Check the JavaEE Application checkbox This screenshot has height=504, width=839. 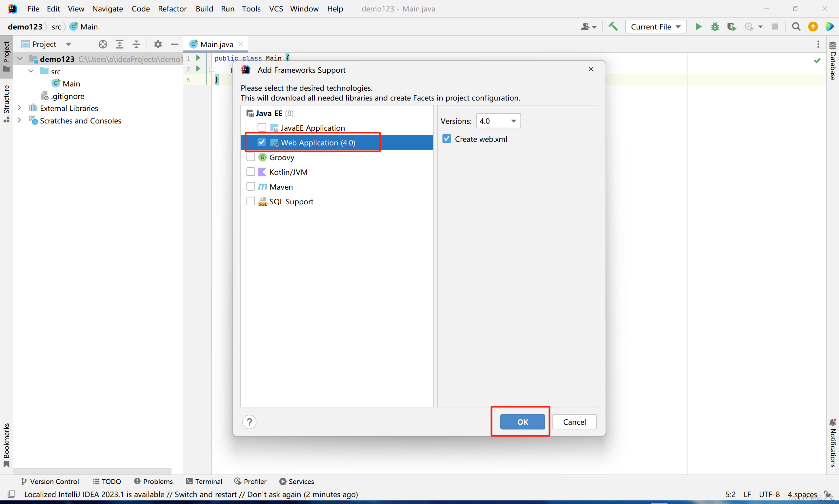tap(261, 127)
